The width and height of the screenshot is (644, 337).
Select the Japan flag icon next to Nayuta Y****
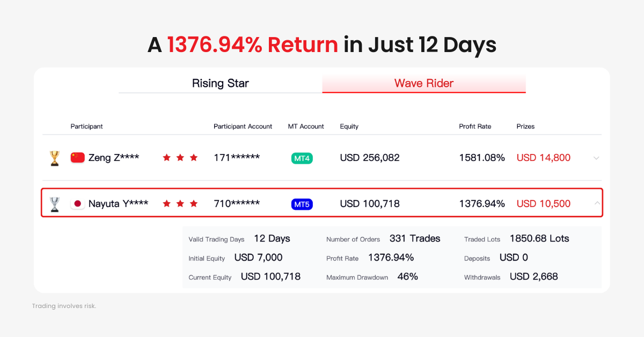click(x=77, y=203)
